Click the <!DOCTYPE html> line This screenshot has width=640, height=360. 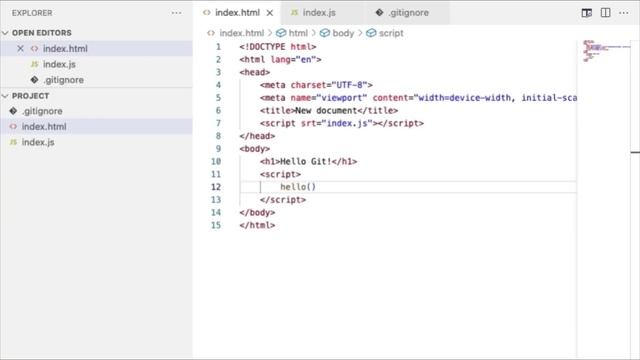(x=278, y=47)
